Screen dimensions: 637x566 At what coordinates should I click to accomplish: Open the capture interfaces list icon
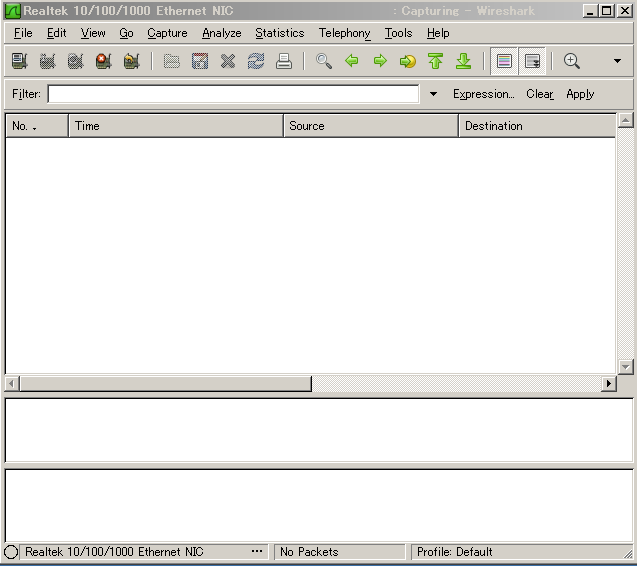[19, 61]
